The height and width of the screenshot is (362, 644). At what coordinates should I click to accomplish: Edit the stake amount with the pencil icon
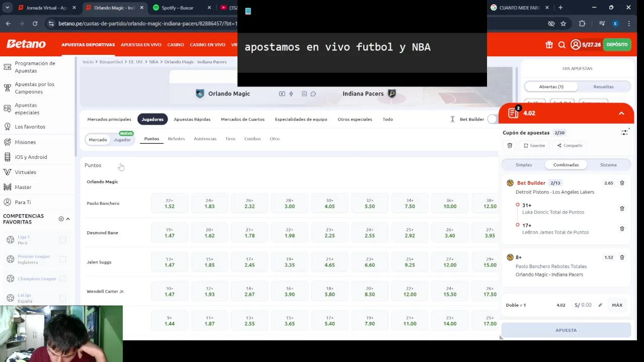600,305
